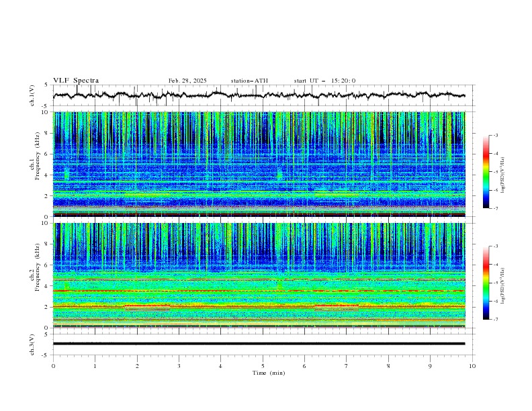Click the red 3.5 kHz line in ch.2 spectrogram

[x=259, y=291]
